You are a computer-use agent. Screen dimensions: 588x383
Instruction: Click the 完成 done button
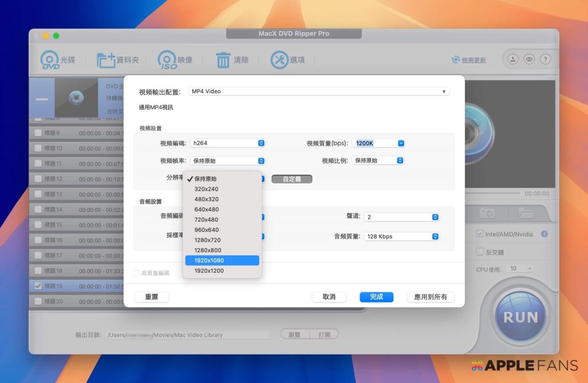[x=376, y=297]
